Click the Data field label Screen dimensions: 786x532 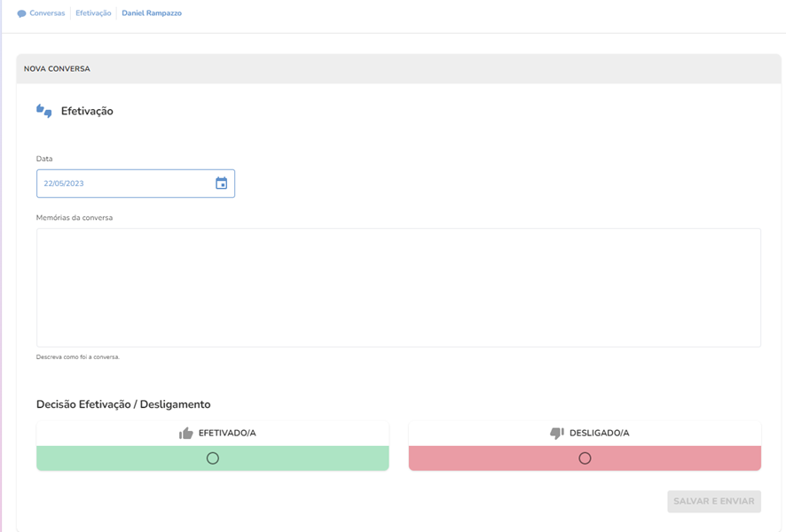(44, 159)
